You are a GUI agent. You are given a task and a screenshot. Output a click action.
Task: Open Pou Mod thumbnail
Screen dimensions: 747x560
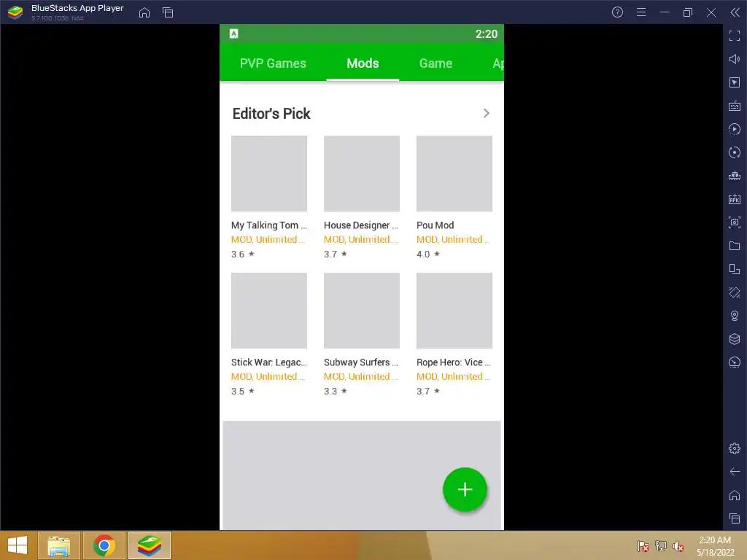[x=454, y=174]
